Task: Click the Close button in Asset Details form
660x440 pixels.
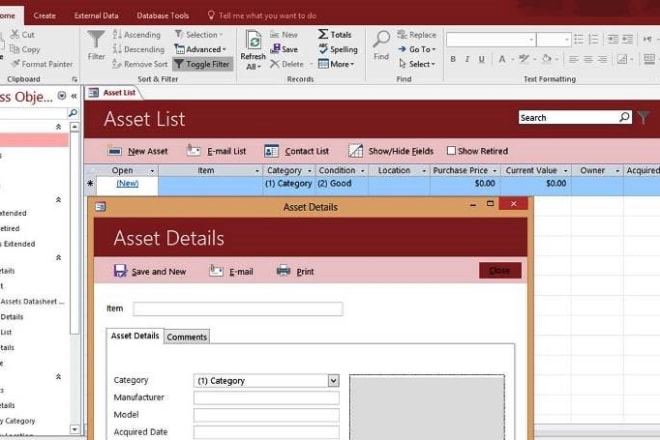Action: click(500, 270)
